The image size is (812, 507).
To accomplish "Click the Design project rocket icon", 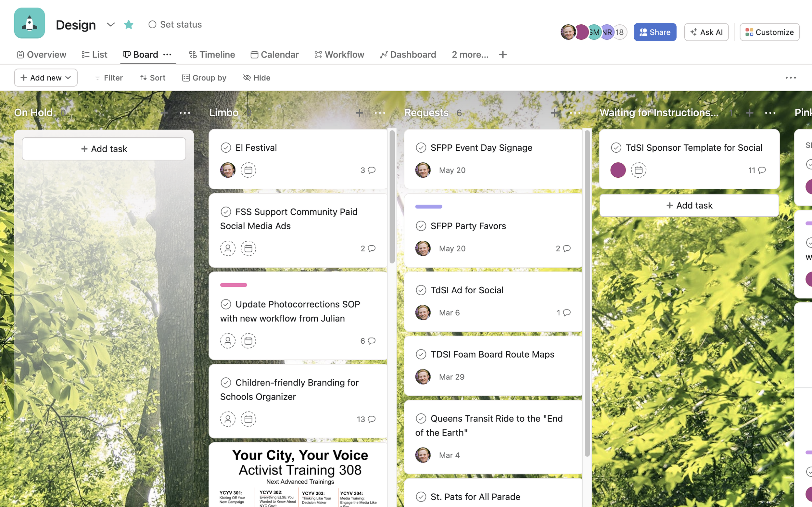I will (30, 23).
